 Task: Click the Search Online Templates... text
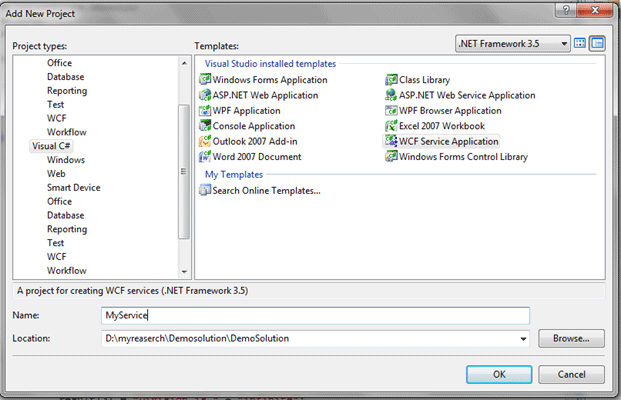(267, 190)
